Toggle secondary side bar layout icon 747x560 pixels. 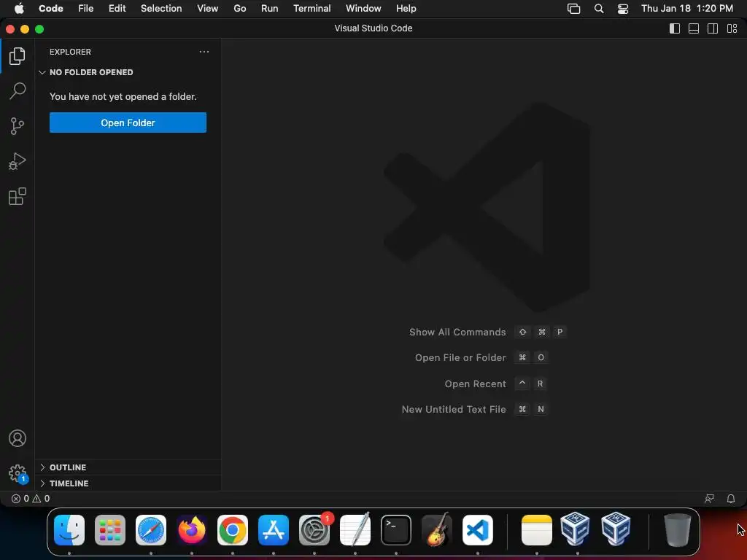713,28
